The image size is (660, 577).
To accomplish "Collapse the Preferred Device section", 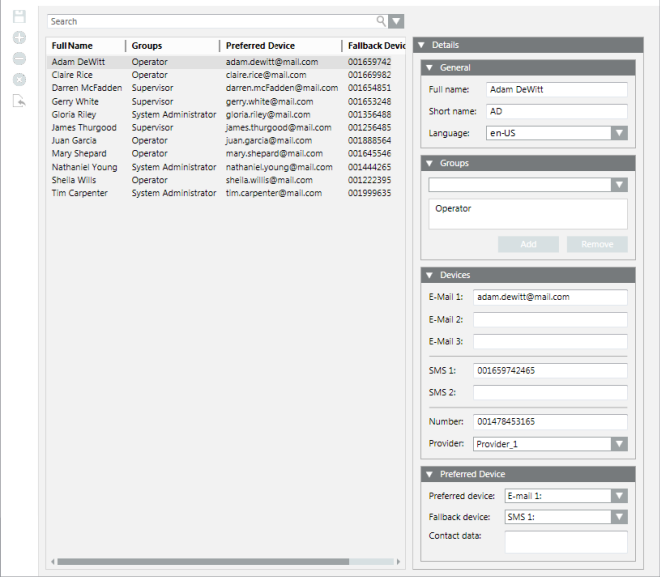I will [x=430, y=474].
